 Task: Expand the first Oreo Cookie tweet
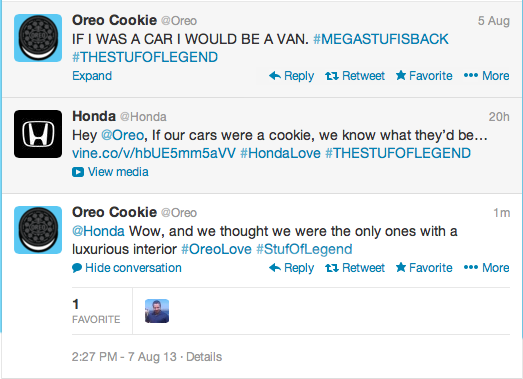click(x=92, y=76)
